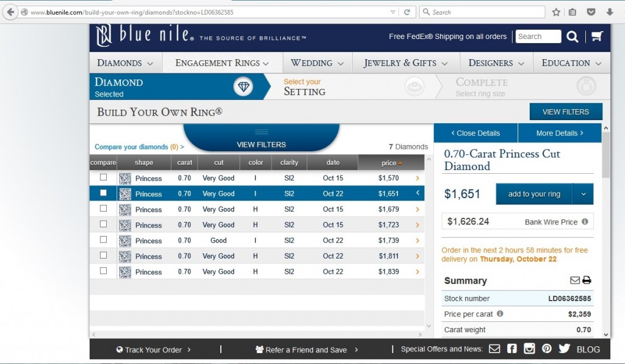Open the shopping cart icon
Screen dimensions: 625x364
596,37
